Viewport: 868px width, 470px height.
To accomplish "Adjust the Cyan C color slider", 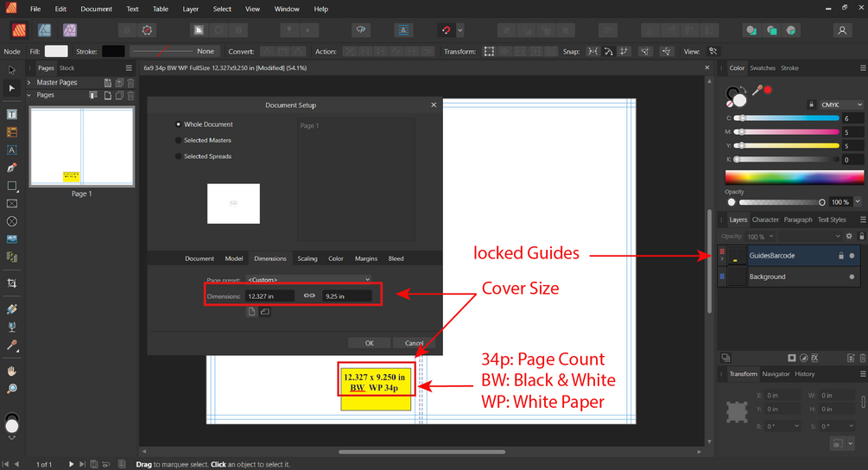I will click(x=787, y=117).
